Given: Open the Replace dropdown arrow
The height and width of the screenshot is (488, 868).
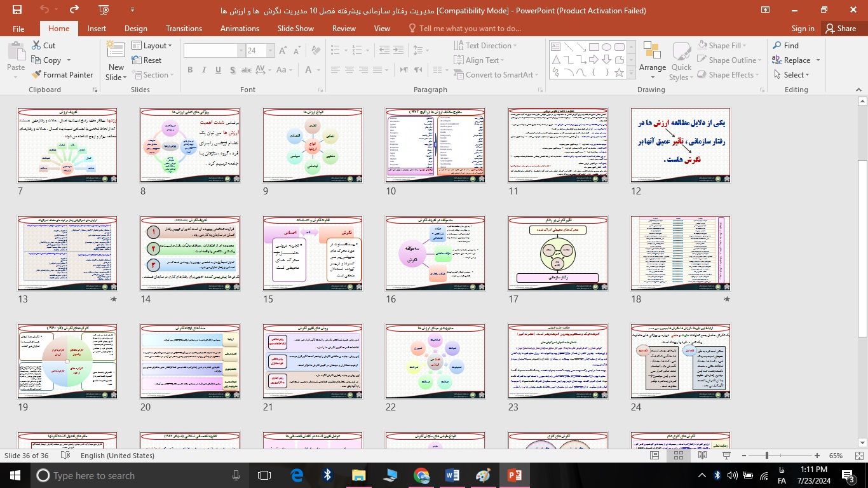Looking at the screenshot, I should 818,60.
